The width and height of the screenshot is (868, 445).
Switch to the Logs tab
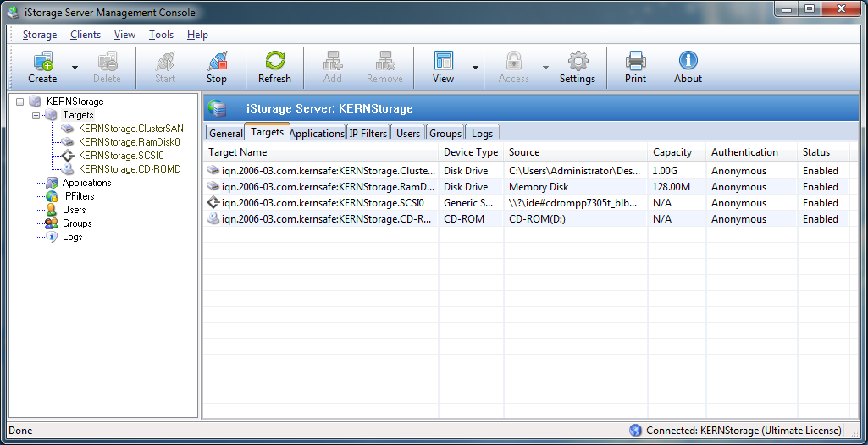point(482,133)
